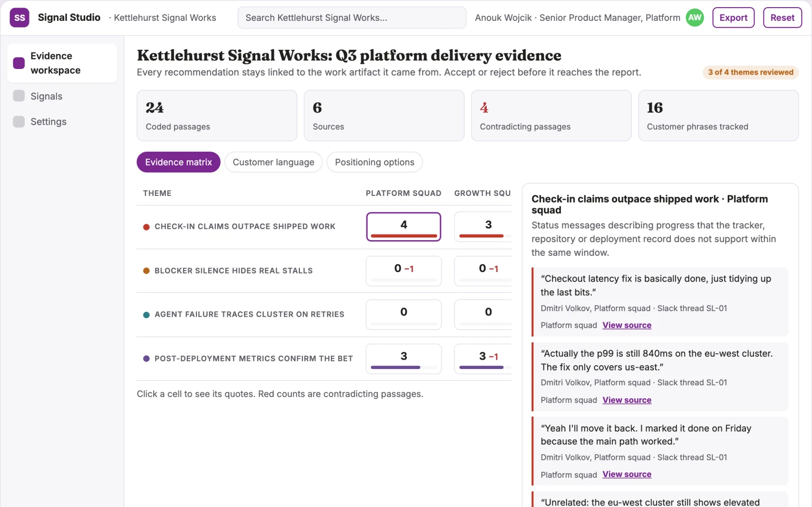
Task: Open the AW user avatar
Action: [x=695, y=18]
